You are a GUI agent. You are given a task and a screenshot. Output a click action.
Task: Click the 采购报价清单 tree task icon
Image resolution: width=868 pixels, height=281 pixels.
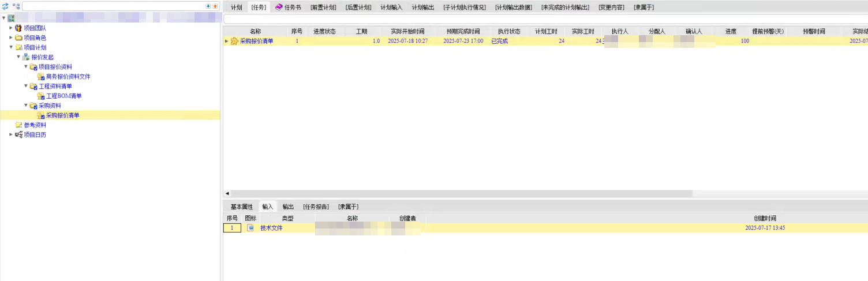coord(41,115)
